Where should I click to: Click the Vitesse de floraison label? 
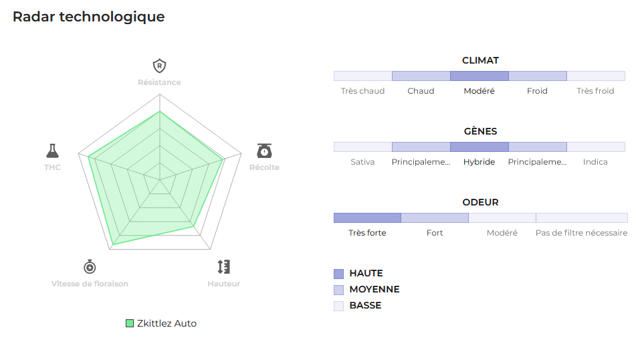tap(90, 284)
